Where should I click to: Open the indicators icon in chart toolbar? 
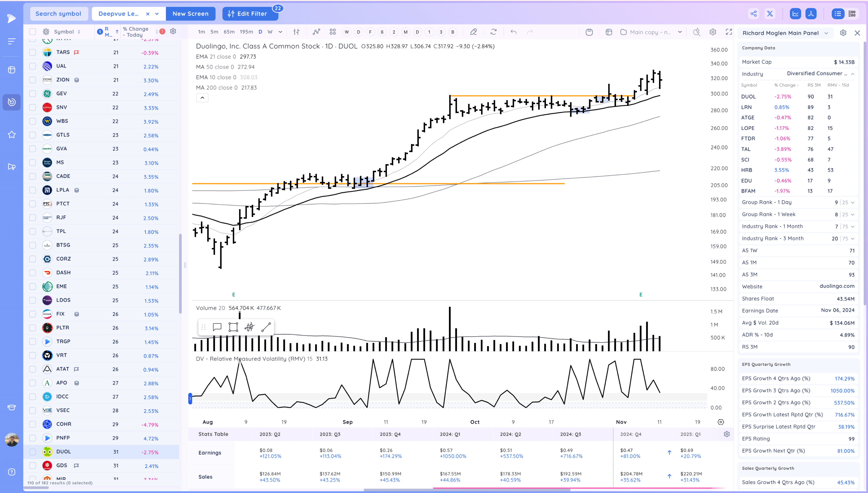click(x=316, y=32)
